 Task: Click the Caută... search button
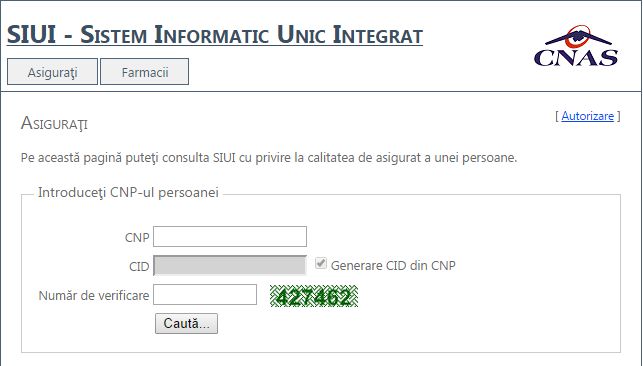tap(187, 324)
